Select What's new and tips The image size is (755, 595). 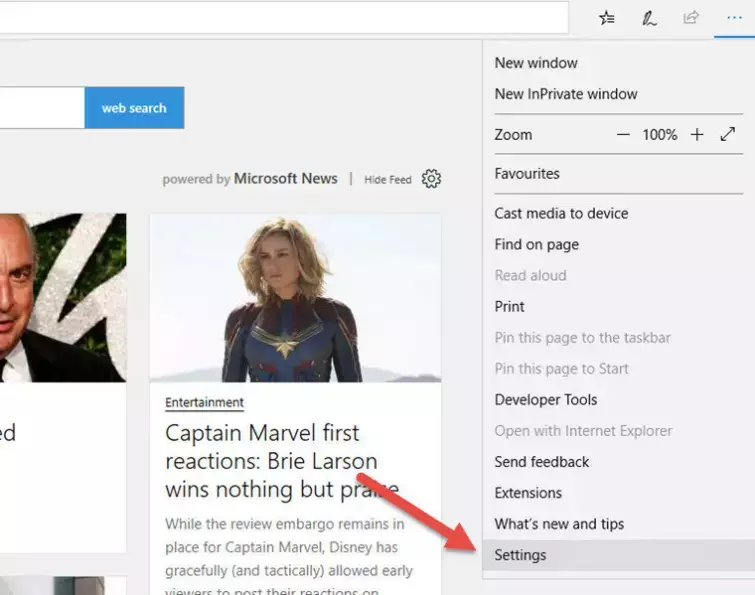pyautogui.click(x=618, y=524)
